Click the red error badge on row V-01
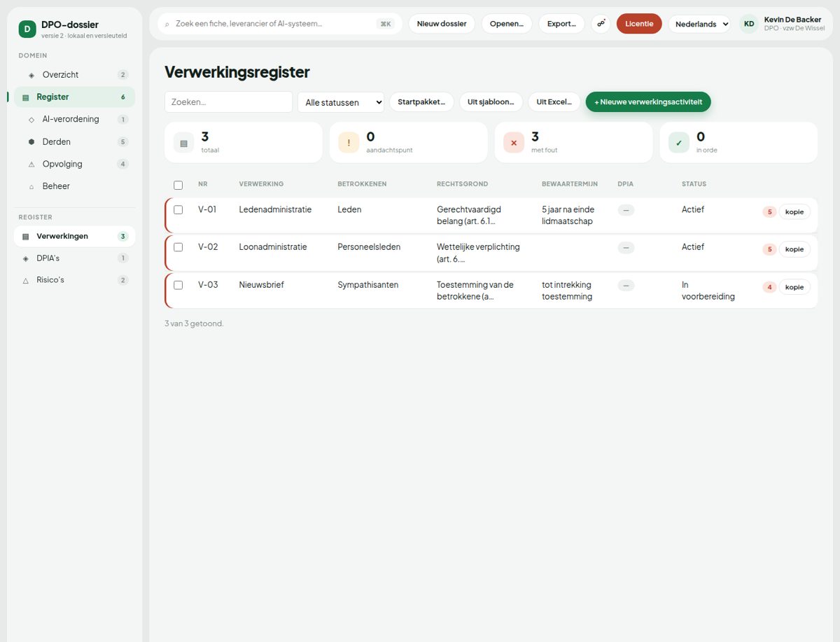 pos(769,211)
